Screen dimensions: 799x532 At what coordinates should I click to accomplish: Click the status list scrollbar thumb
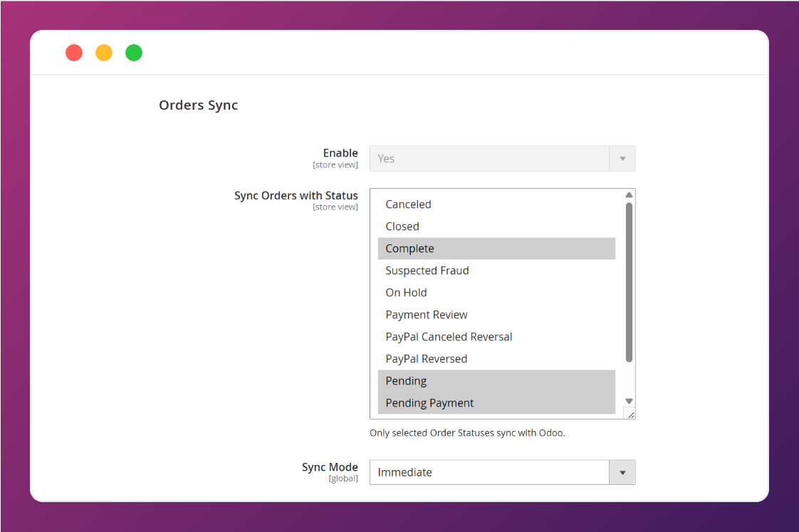[x=629, y=282]
